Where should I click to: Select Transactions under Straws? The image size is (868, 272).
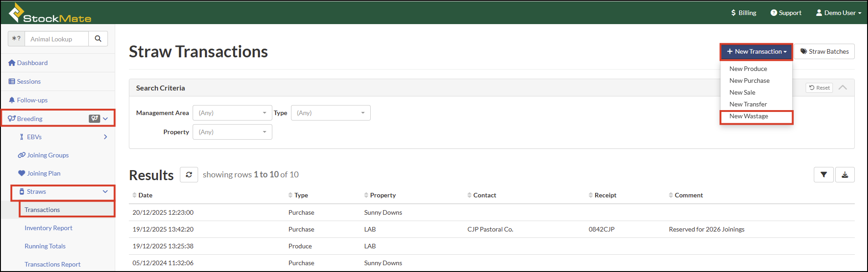tap(42, 210)
